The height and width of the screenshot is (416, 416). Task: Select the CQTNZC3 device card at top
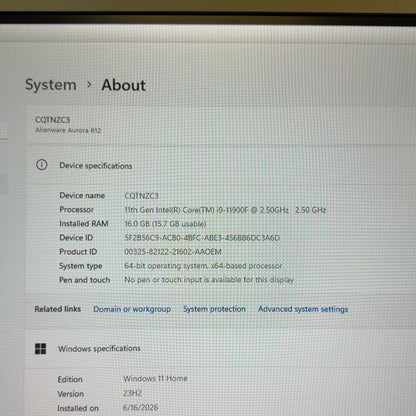tap(221, 125)
